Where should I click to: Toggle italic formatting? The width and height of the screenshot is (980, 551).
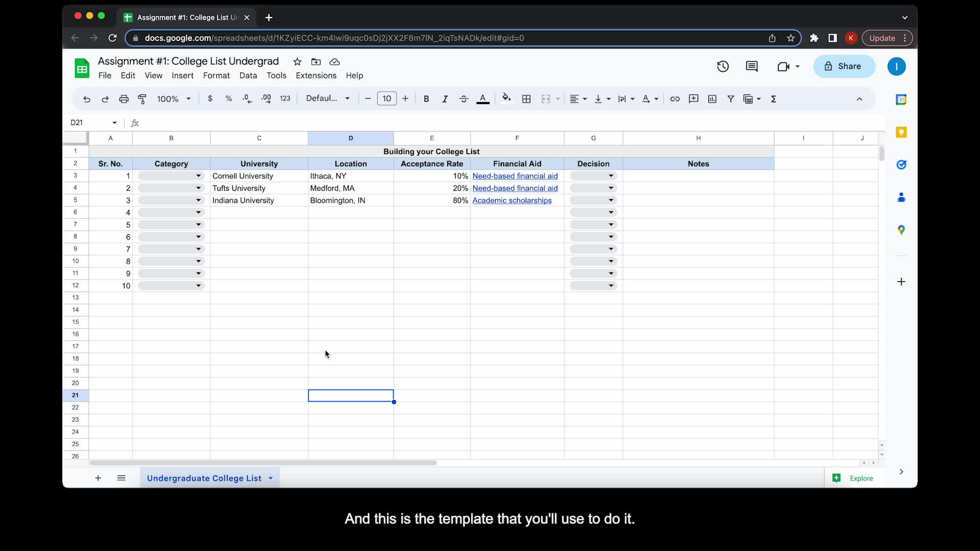(445, 99)
